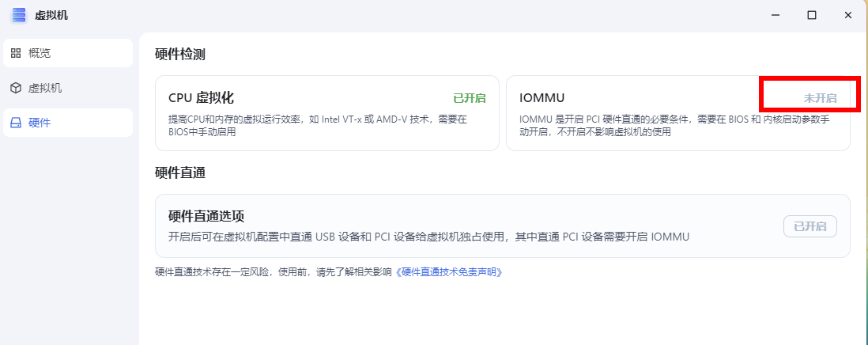Click the 虚拟机 cube icon in sidebar
The image size is (868, 345).
[x=16, y=88]
